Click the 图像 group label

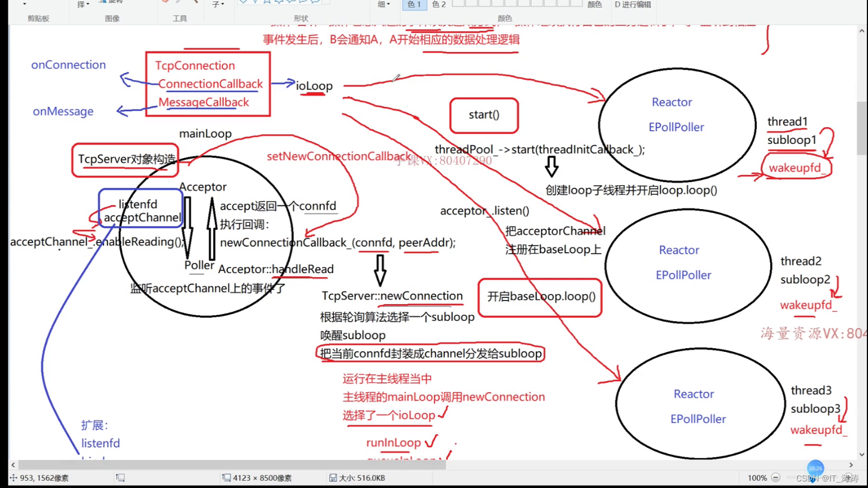click(112, 19)
